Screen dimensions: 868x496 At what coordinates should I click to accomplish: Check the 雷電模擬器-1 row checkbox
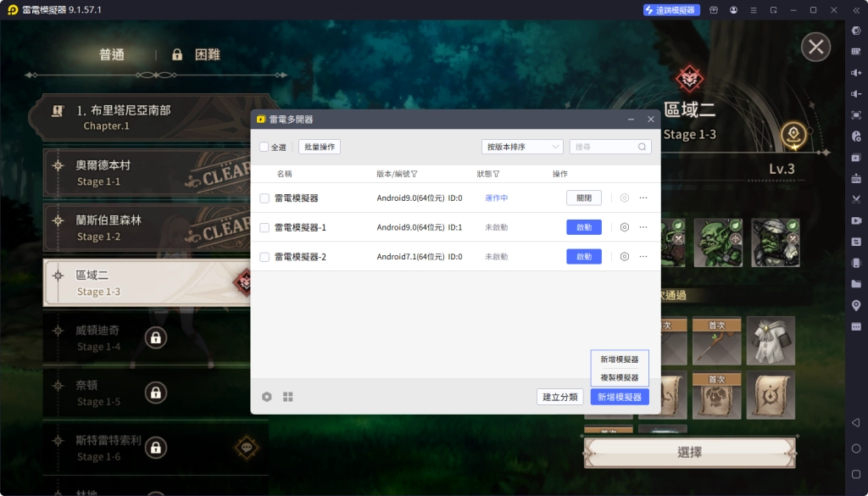pos(264,227)
